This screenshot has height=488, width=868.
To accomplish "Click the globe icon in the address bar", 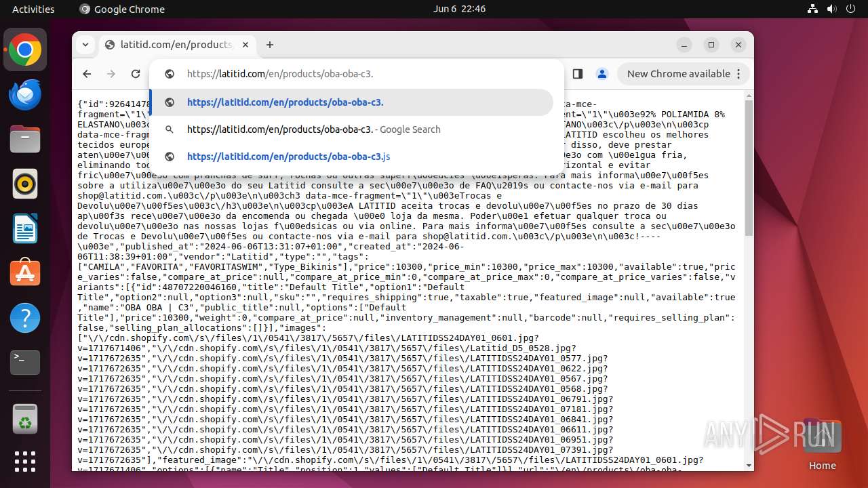I will coord(170,74).
